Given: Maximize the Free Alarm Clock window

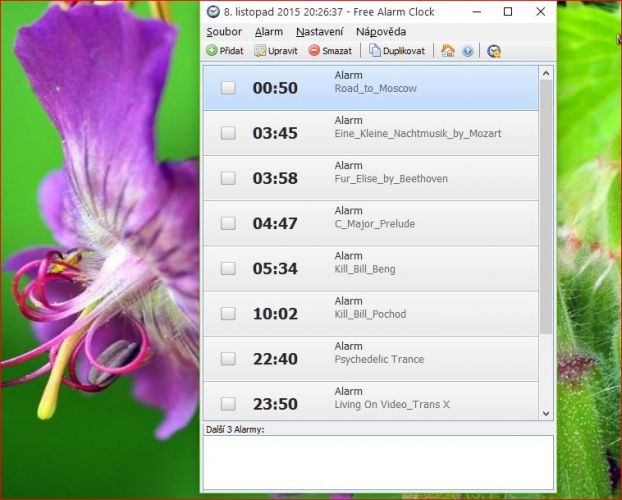Looking at the screenshot, I should pos(508,12).
